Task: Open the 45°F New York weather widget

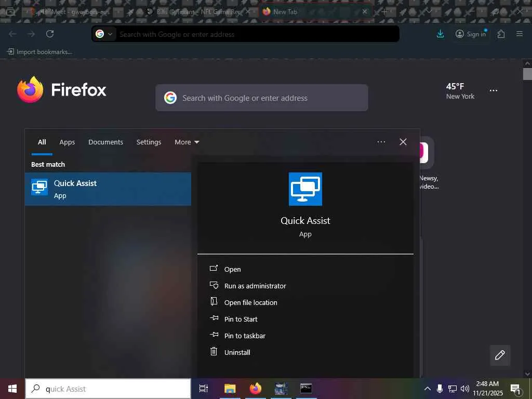Action: [460, 91]
